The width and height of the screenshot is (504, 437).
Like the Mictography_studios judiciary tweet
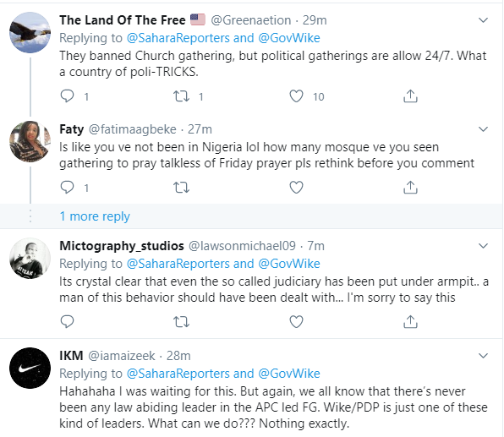pyautogui.click(x=296, y=322)
